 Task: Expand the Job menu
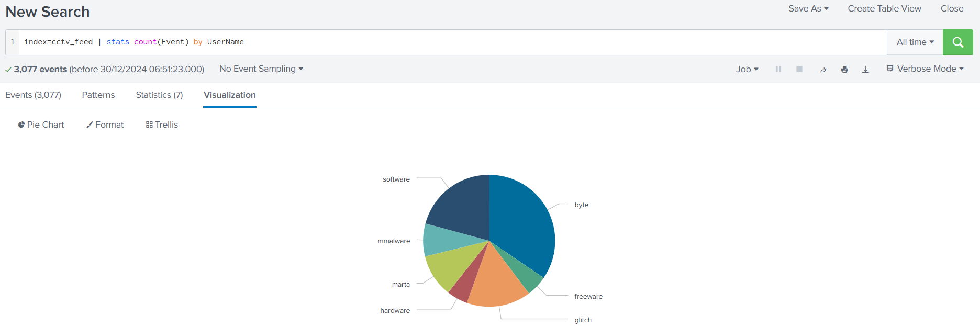point(747,69)
